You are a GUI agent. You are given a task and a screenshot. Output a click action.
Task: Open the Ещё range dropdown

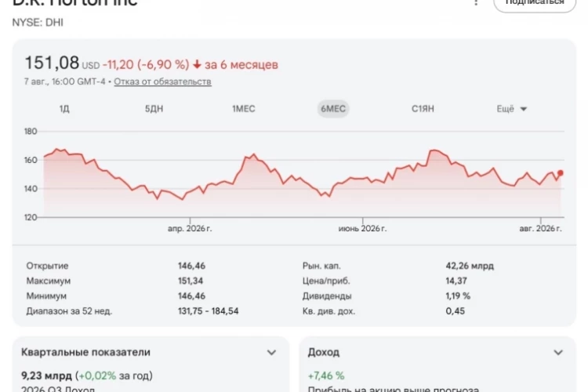click(x=512, y=109)
